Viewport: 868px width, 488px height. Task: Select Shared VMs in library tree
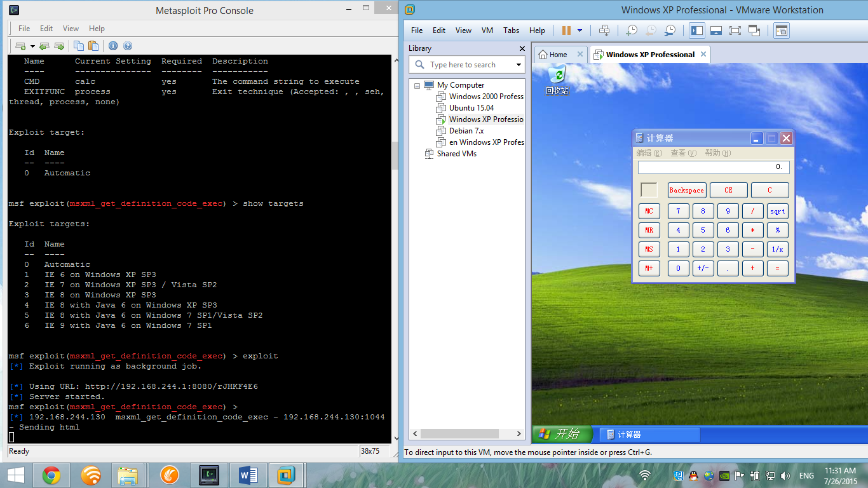pyautogui.click(x=451, y=154)
